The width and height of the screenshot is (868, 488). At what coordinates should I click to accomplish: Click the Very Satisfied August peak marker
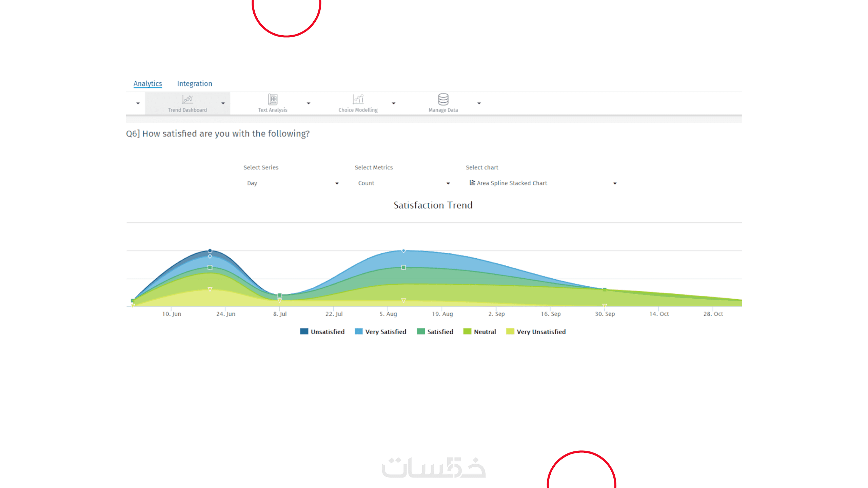[403, 251]
